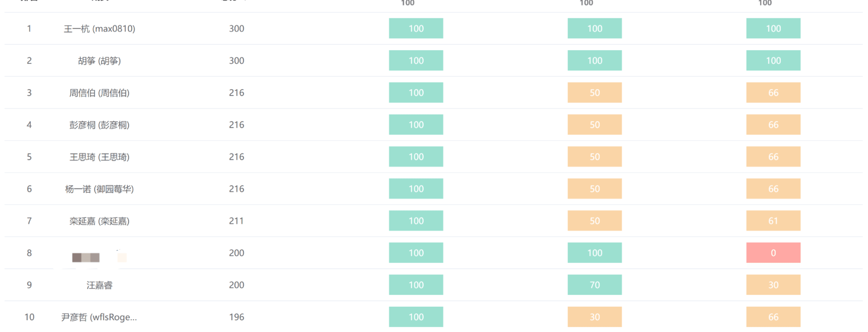Open 王一杭 (max0810) user profile link
This screenshot has width=868, height=332.
(99, 29)
